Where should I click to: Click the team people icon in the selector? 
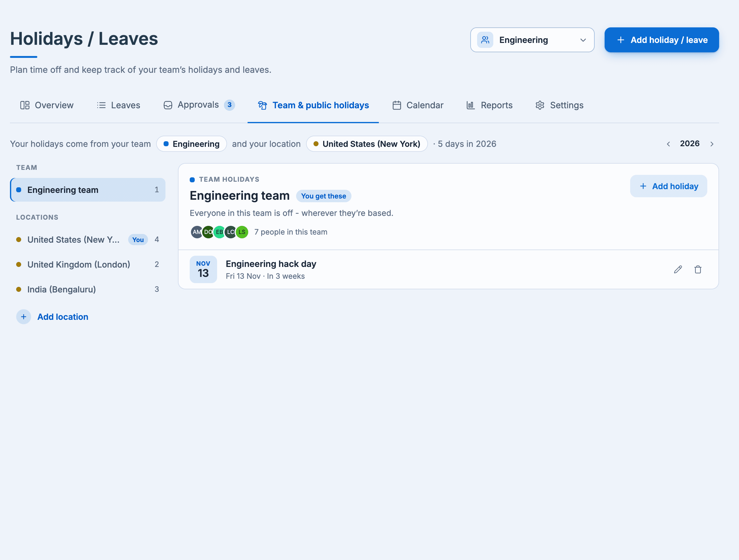click(485, 40)
